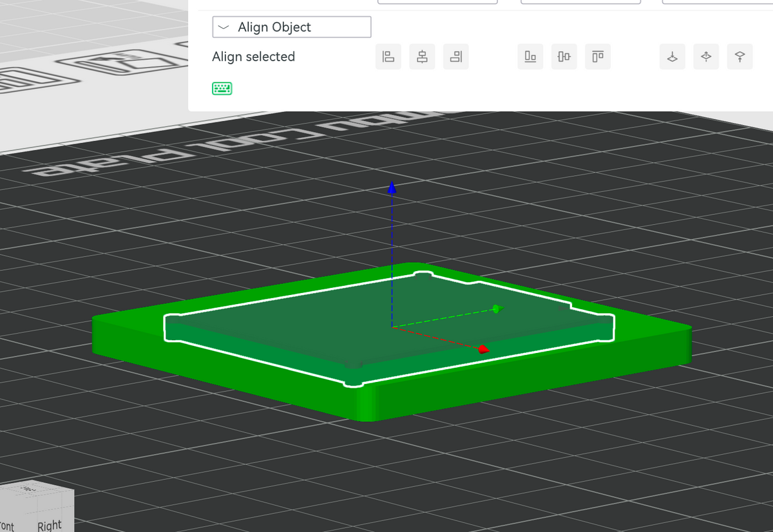Viewport: 773px width, 532px height.
Task: Align selected objects to bottom edge
Action: tap(530, 57)
